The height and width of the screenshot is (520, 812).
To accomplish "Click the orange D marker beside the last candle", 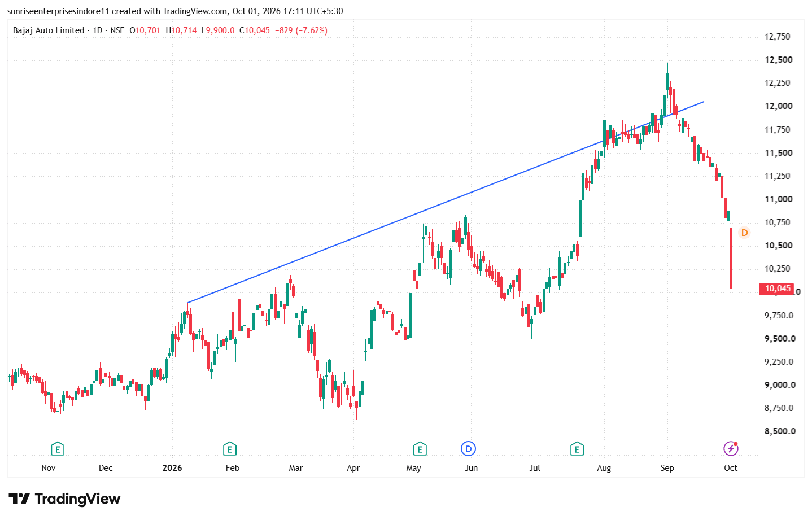I will [x=744, y=233].
